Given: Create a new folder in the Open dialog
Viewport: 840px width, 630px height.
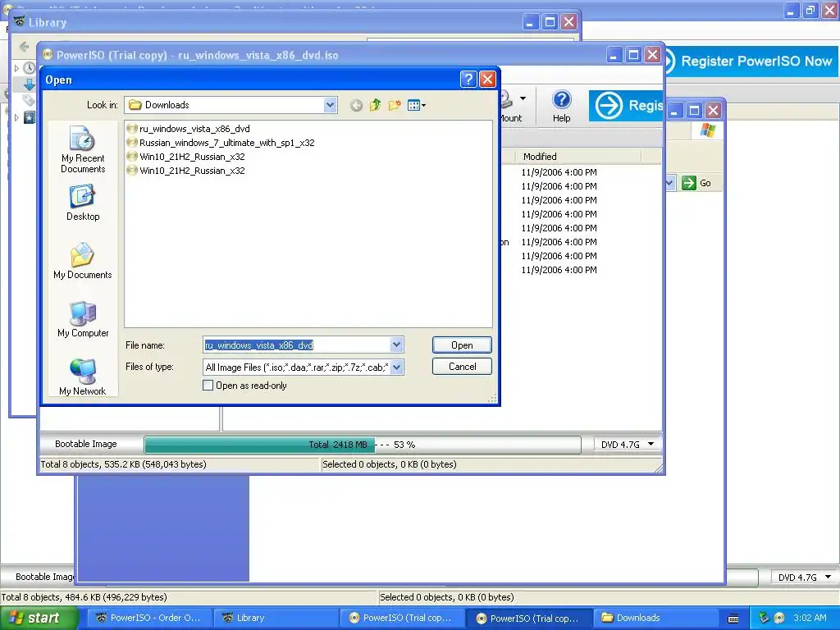Looking at the screenshot, I should [x=395, y=105].
